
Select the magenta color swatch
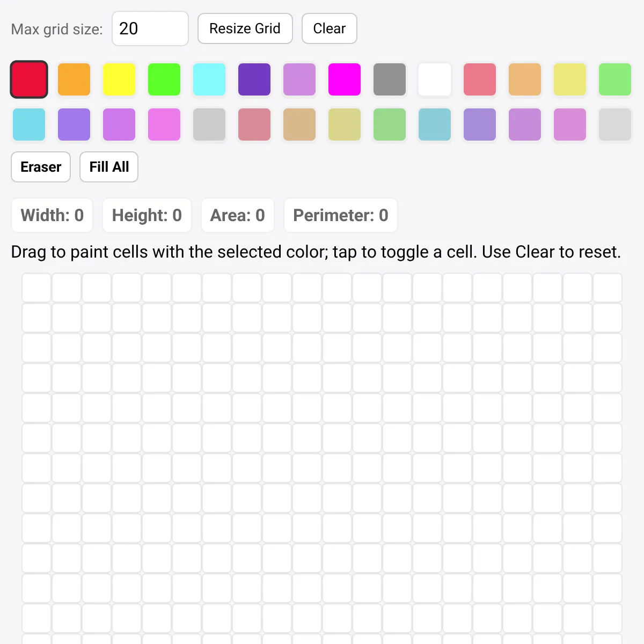point(345,79)
